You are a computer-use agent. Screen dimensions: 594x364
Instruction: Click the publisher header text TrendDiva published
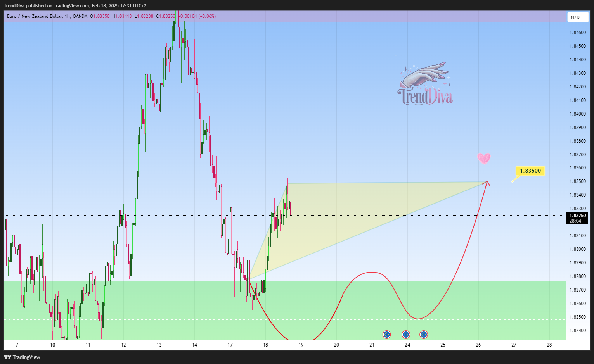25,6
